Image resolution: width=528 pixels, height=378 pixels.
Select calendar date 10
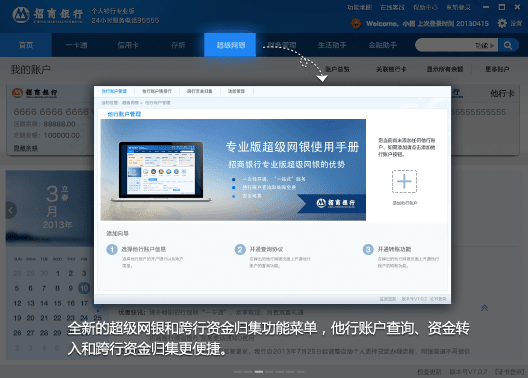[x=84, y=288]
